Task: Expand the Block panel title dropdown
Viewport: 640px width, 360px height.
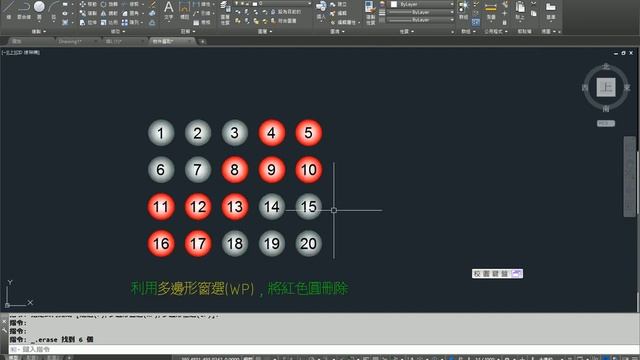Action: [x=337, y=31]
